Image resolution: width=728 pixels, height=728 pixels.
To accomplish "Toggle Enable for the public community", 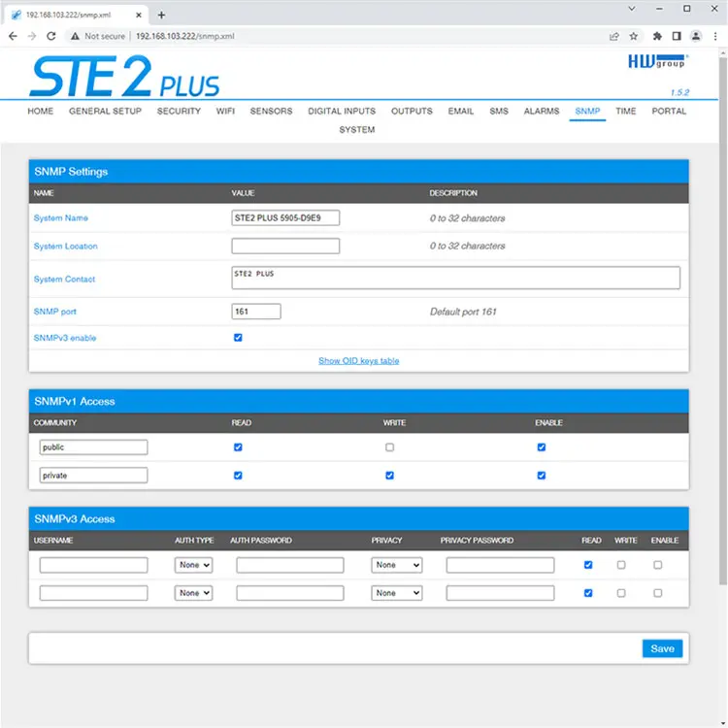I will point(542,447).
